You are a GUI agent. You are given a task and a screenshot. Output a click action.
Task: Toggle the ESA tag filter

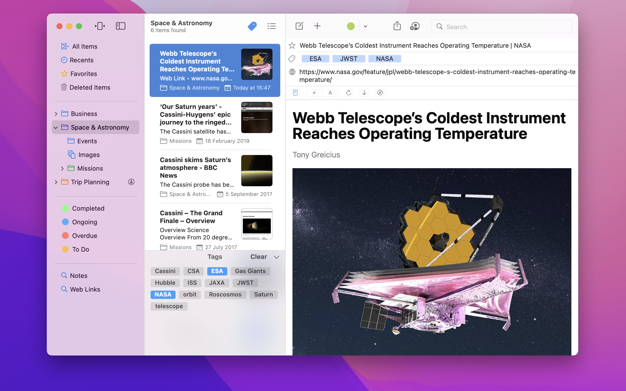click(217, 271)
